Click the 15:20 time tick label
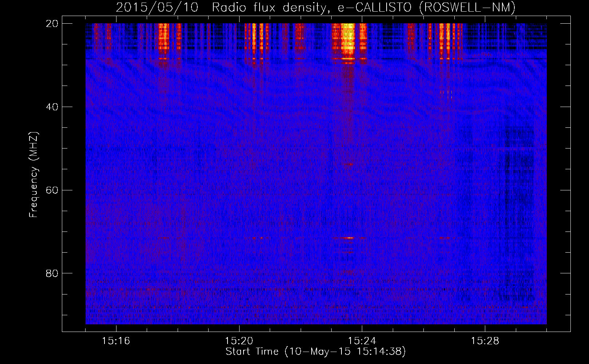Screen dimensions: 589x364 (239, 341)
